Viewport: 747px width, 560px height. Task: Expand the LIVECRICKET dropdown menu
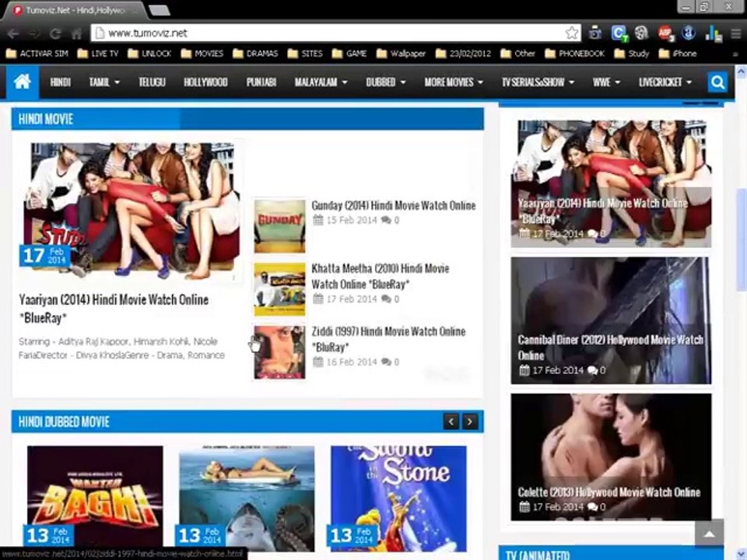665,82
